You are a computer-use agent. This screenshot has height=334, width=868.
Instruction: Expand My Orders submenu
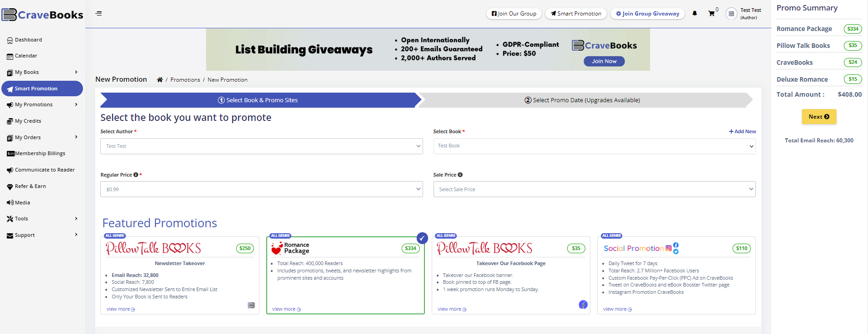click(76, 137)
